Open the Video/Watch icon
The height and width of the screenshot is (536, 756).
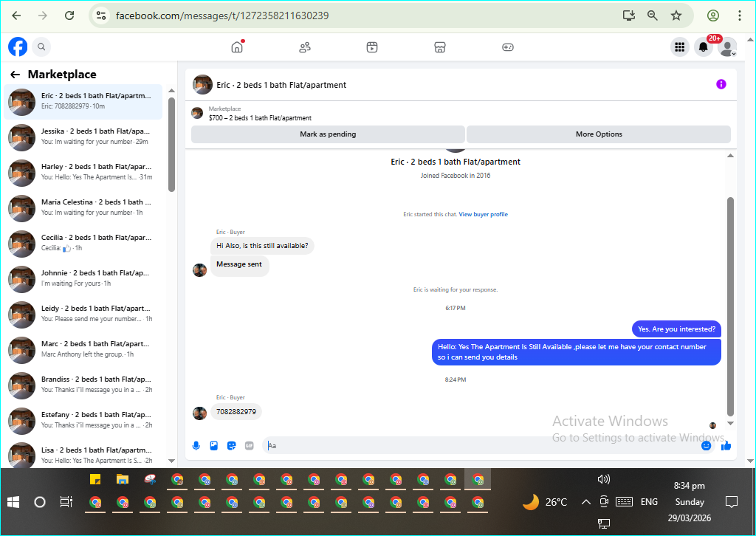(x=372, y=47)
